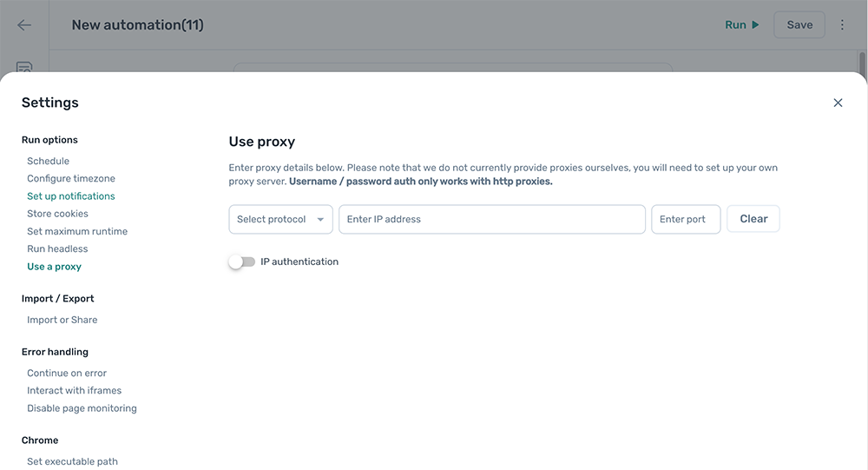Open Import or Share settings
Image resolution: width=868 pixels, height=470 pixels.
tap(62, 320)
